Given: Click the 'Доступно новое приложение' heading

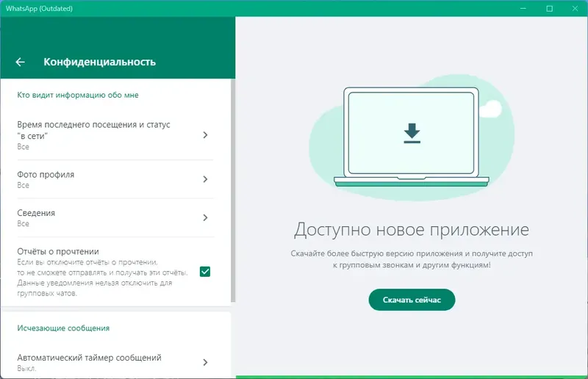Looking at the screenshot, I should point(412,229).
